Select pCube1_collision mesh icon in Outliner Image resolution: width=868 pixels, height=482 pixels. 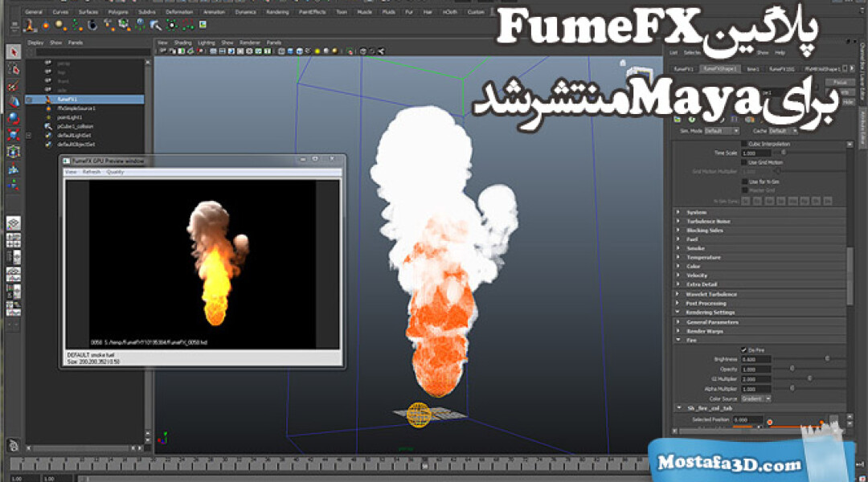coord(48,126)
